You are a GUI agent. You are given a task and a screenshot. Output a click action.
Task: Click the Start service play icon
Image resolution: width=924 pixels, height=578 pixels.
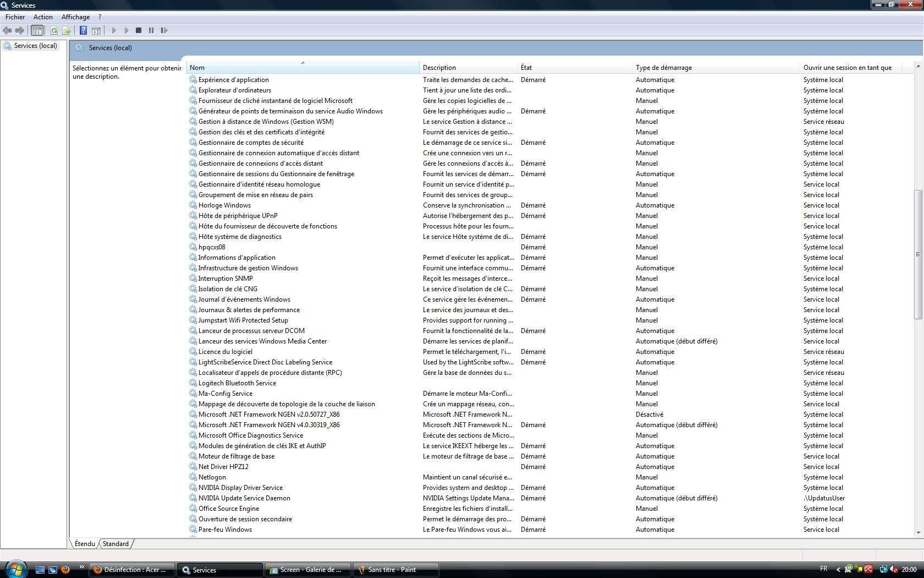[x=113, y=30]
